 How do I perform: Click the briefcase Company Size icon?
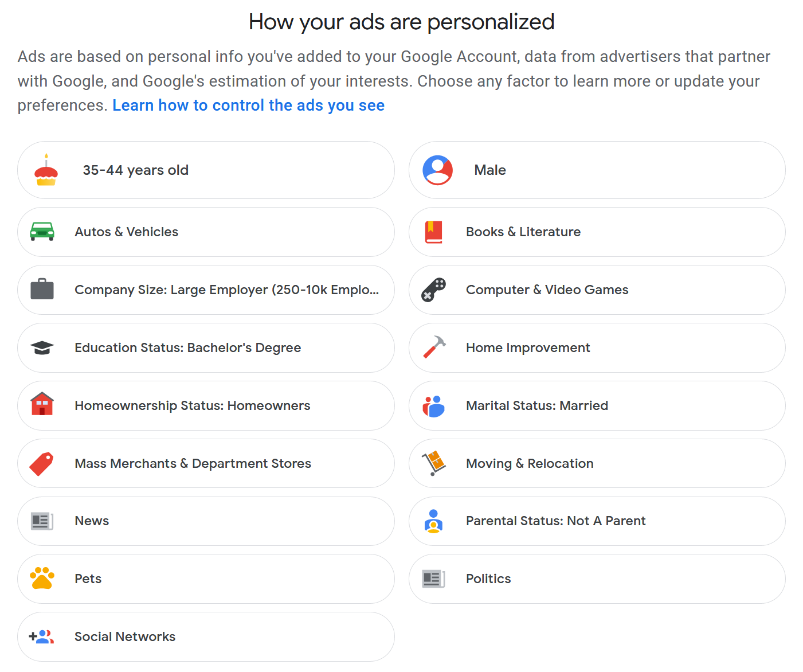click(x=42, y=289)
